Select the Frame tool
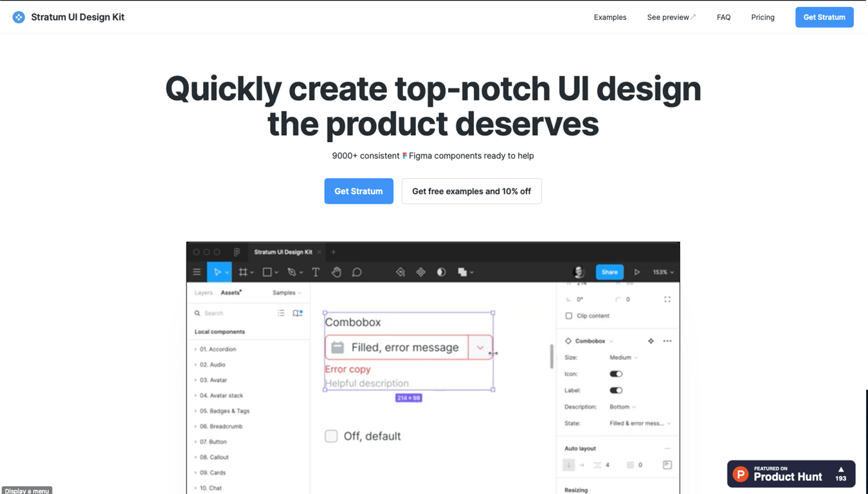 (242, 271)
